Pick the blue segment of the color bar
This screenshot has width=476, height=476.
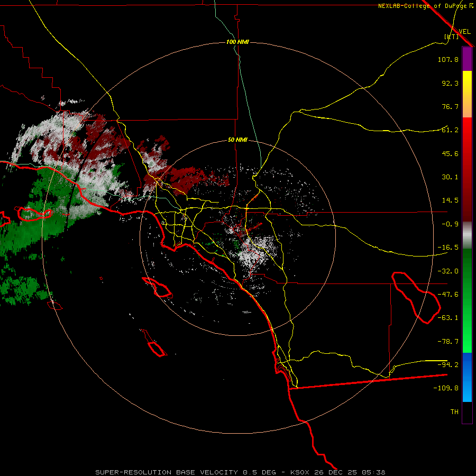coord(467,377)
